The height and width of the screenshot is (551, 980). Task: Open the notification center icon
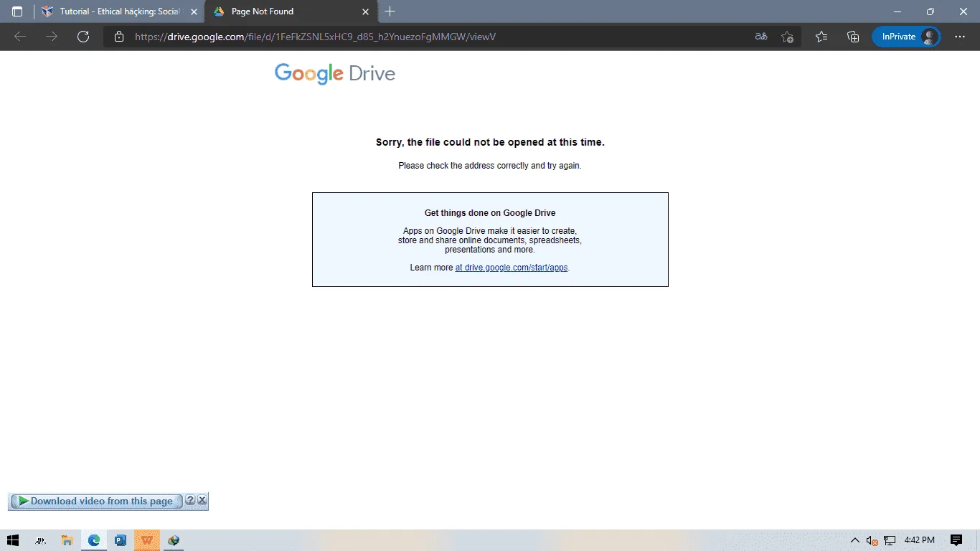click(x=956, y=540)
